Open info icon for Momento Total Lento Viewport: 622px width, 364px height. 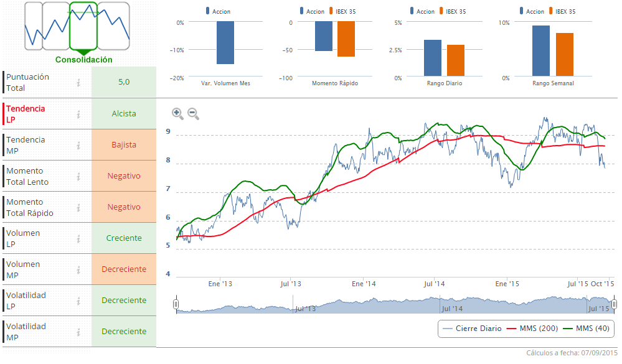[x=79, y=176]
